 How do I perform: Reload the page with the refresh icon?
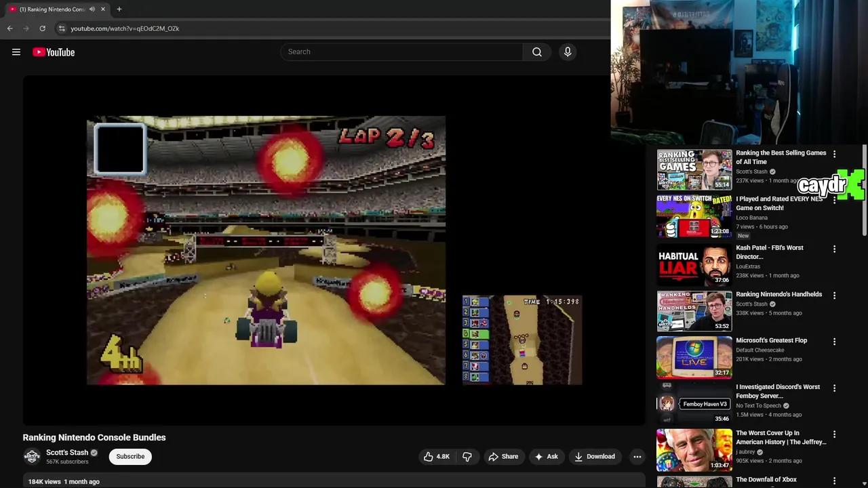pos(42,28)
